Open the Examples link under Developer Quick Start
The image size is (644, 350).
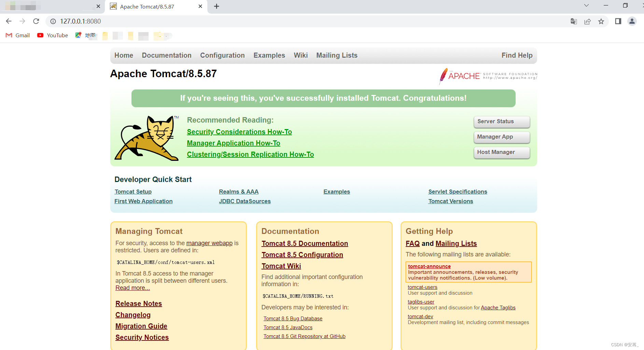tap(337, 192)
